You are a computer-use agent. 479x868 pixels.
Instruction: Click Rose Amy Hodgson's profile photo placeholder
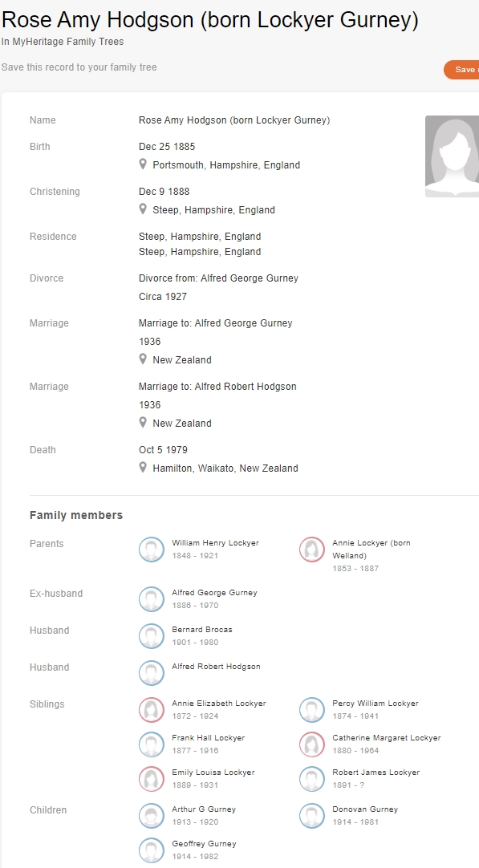453,156
